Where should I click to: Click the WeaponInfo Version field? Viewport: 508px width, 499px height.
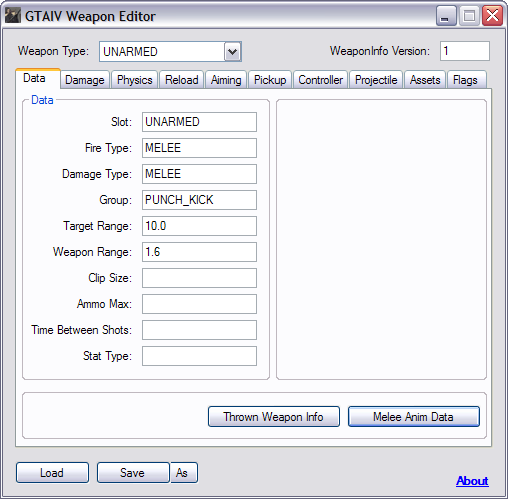[465, 51]
